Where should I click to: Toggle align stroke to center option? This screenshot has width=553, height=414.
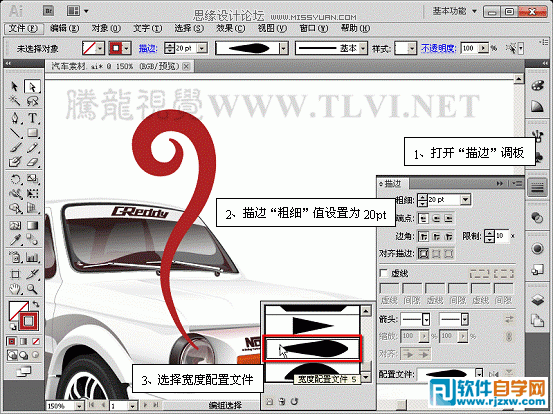coord(424,253)
